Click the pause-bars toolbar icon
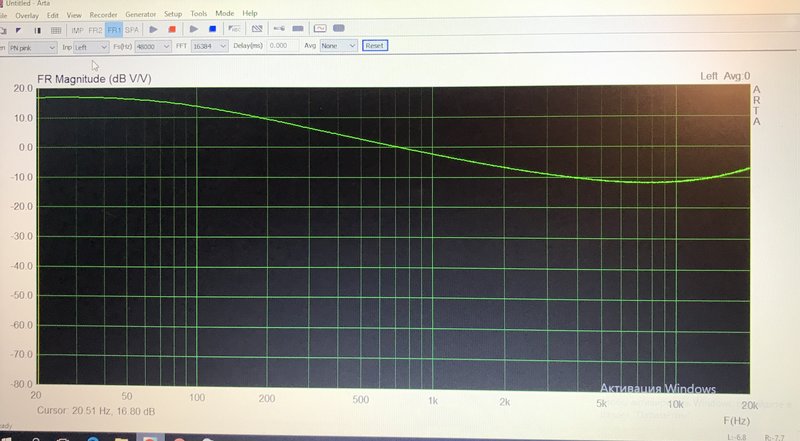 (x=37, y=31)
